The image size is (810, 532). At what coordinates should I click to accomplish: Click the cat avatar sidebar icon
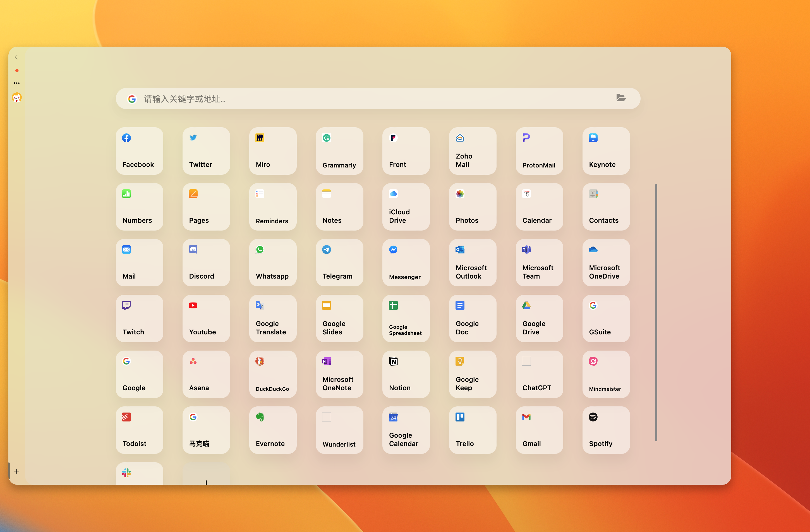[x=17, y=98]
